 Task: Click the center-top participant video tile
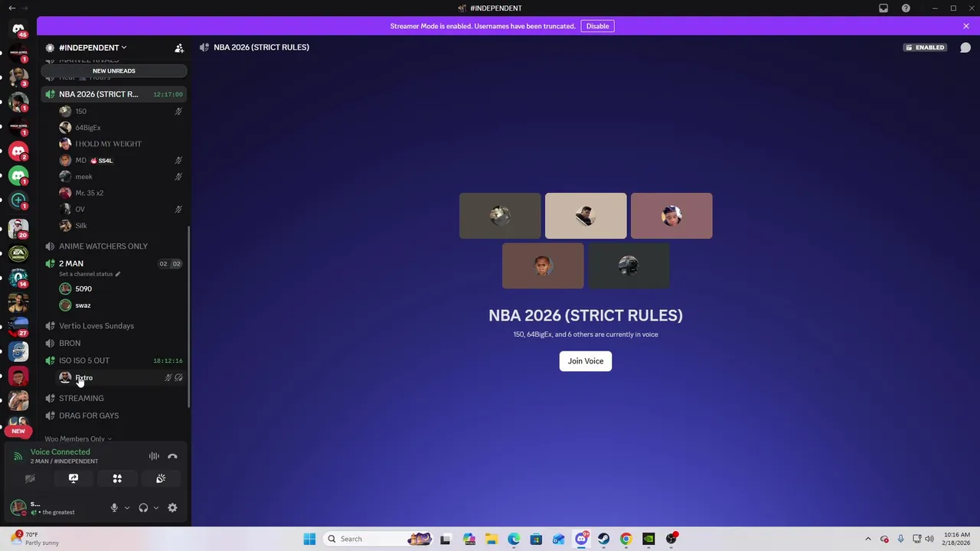(586, 216)
